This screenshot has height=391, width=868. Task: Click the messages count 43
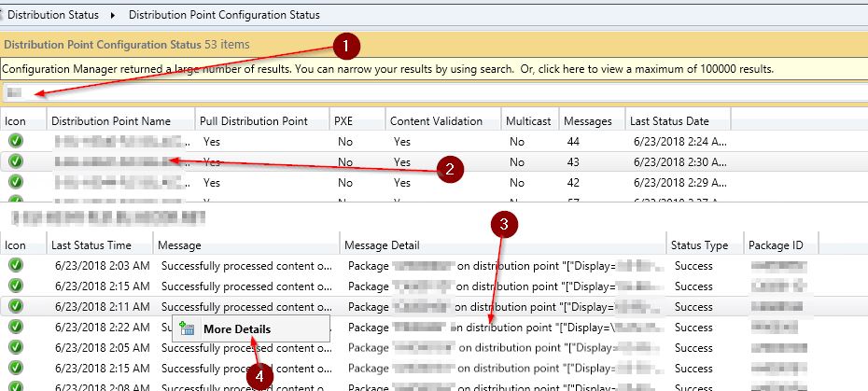point(573,161)
